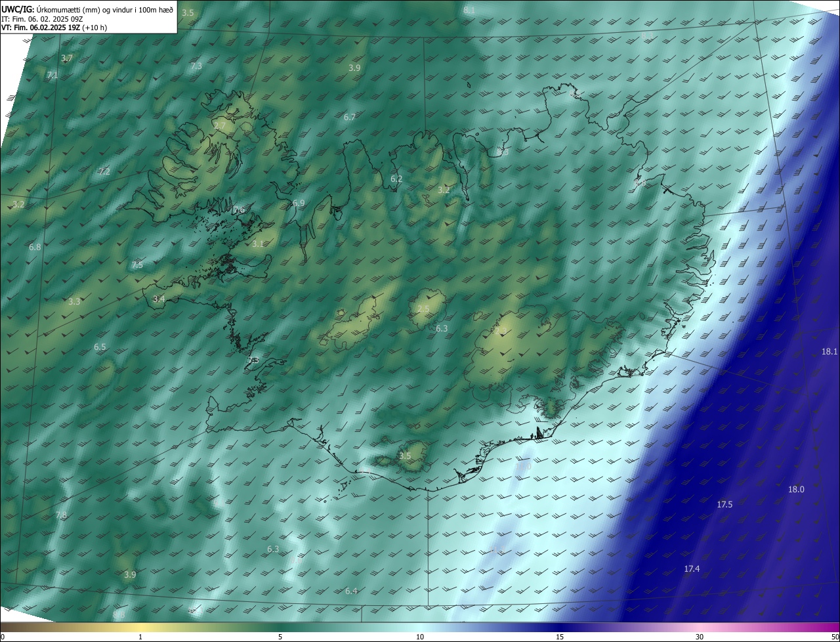Click the 7.2 value label on the map
Image resolution: width=840 pixels, height=642 pixels.
click(104, 171)
